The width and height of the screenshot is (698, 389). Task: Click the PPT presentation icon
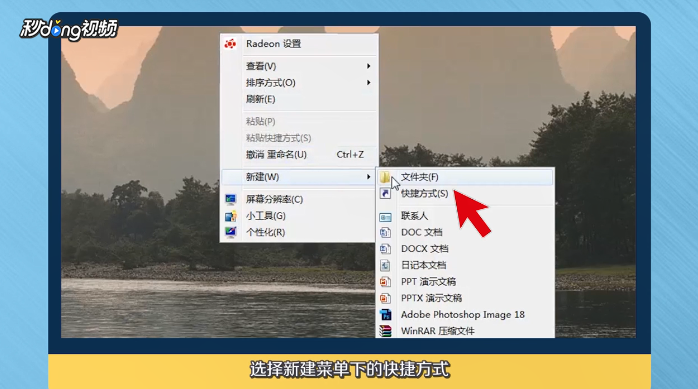coord(385,282)
